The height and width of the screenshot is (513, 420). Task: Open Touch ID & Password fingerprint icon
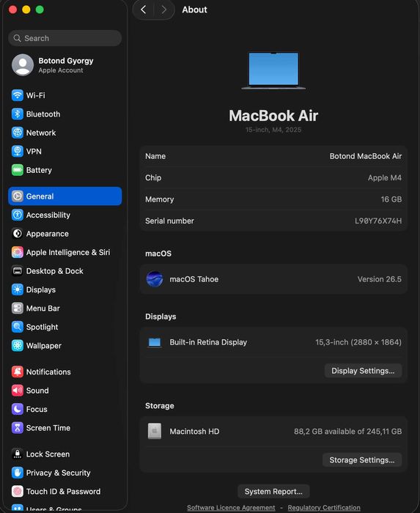coord(18,491)
